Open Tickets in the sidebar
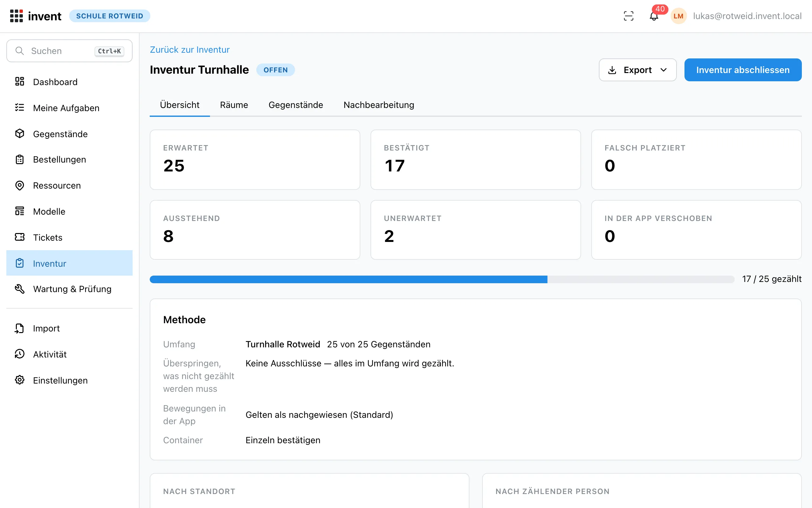The image size is (812, 508). pos(69,237)
